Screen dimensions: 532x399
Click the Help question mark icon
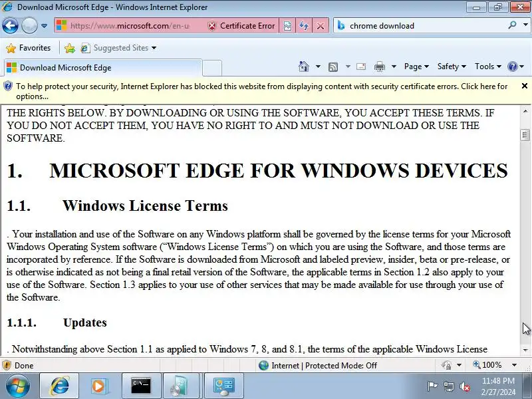point(512,66)
